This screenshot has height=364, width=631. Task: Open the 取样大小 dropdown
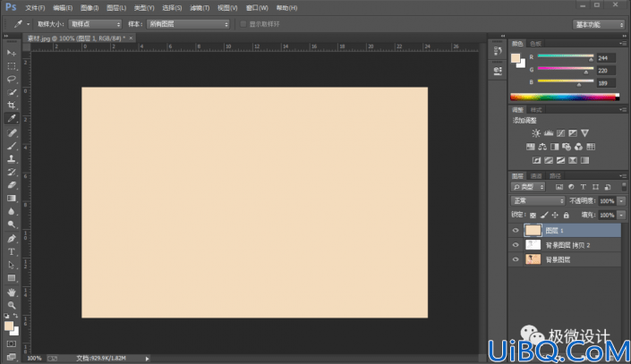[x=95, y=24]
